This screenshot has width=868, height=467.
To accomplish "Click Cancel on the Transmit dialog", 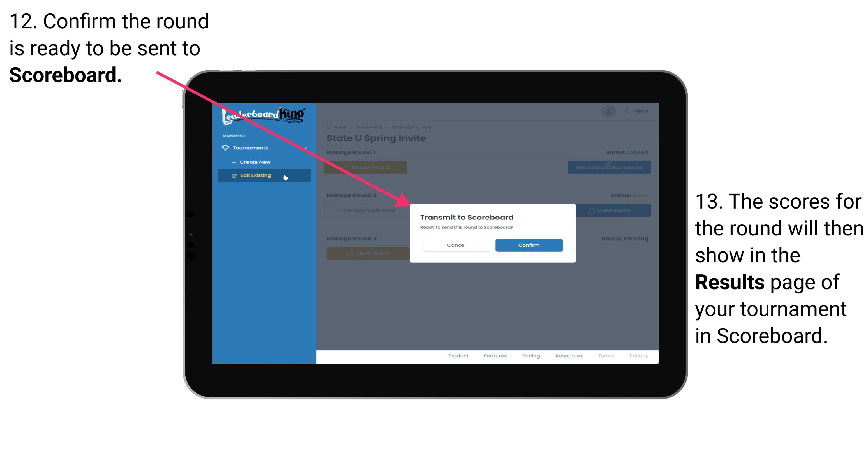I will [x=457, y=244].
